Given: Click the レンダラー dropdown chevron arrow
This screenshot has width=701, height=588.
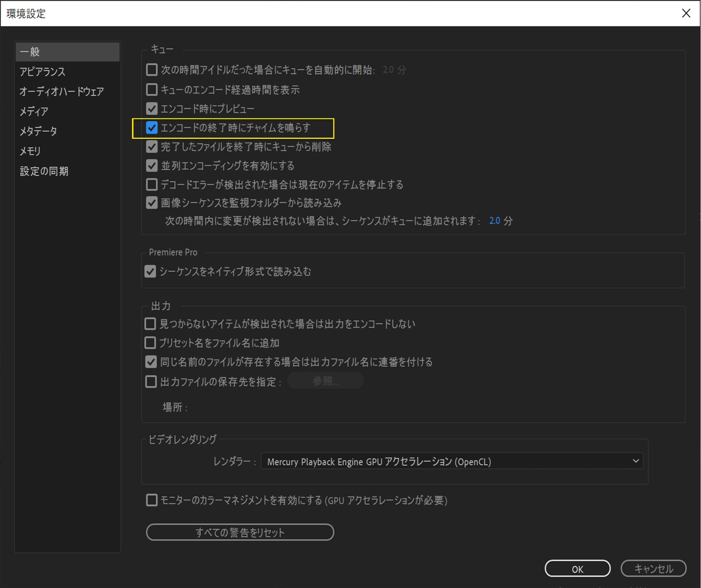Looking at the screenshot, I should click(636, 461).
